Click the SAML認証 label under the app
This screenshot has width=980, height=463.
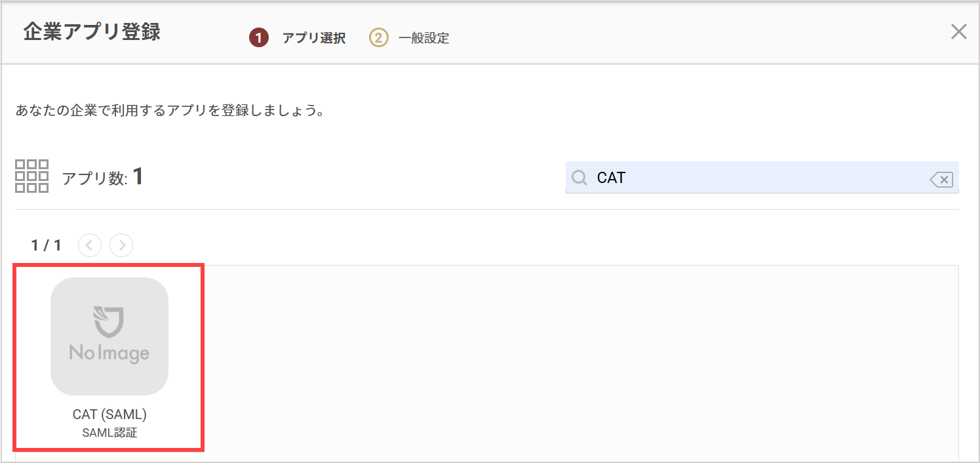[109, 433]
